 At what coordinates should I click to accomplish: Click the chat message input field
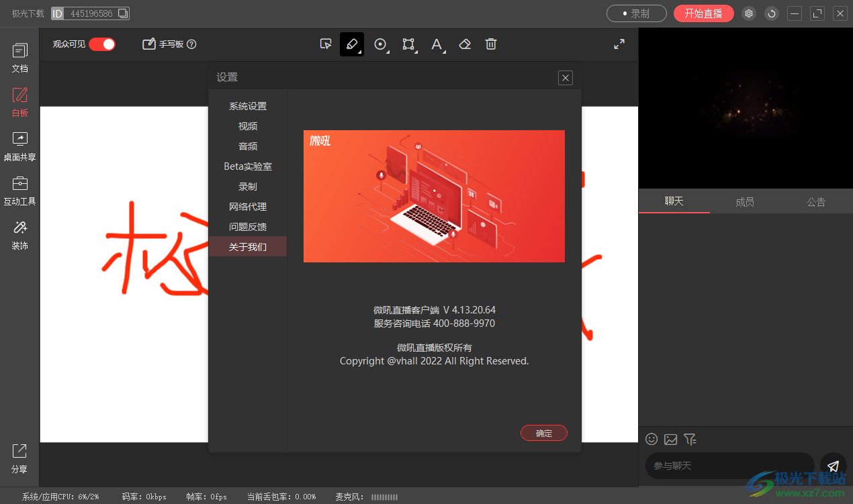[x=729, y=466]
